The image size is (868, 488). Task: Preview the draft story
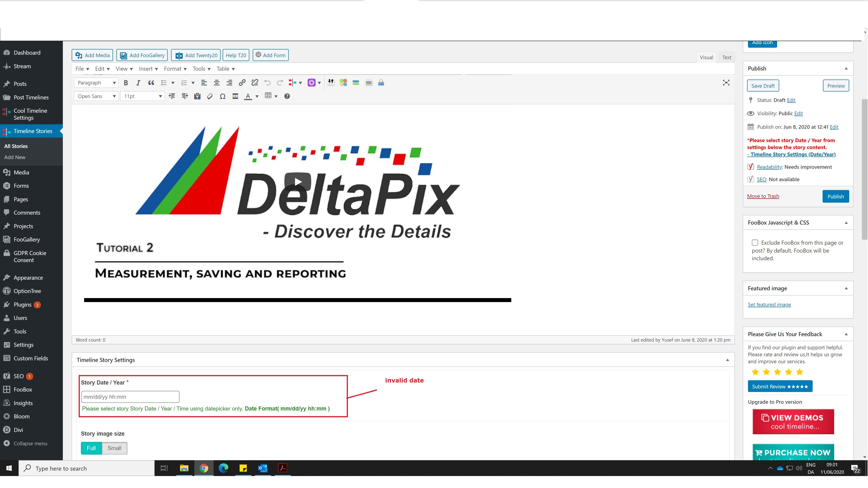(x=836, y=86)
